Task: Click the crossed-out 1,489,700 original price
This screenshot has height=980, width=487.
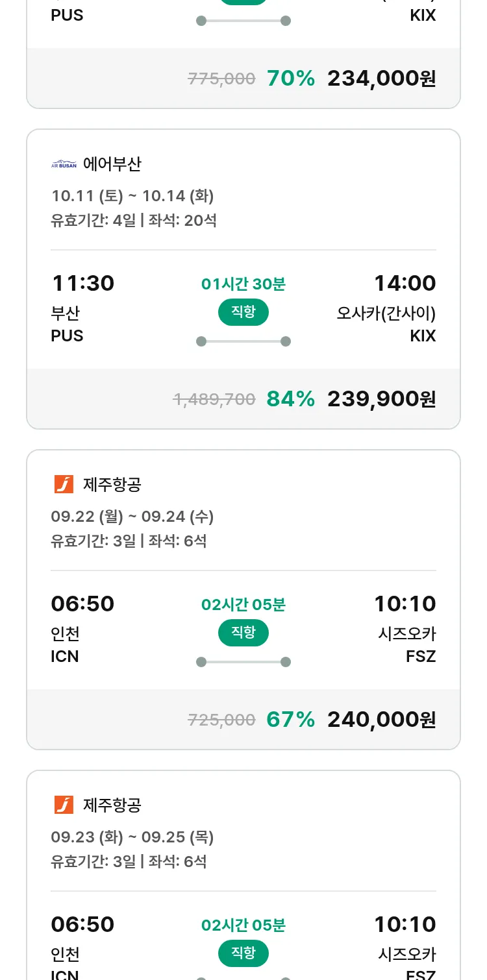Action: [214, 400]
